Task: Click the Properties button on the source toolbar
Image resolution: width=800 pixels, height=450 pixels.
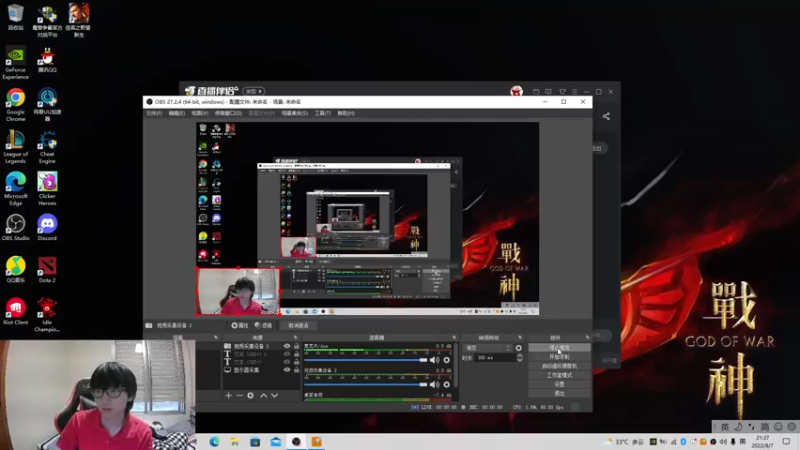Action: click(x=239, y=326)
